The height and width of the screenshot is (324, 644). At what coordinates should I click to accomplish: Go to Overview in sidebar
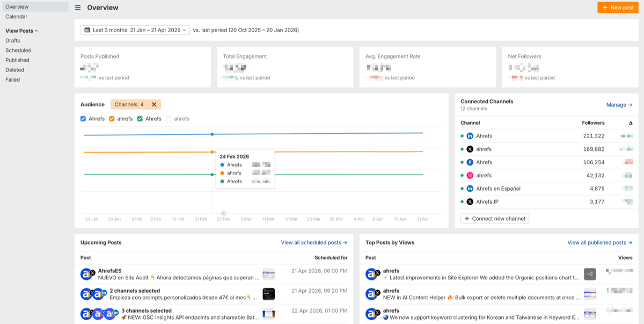click(x=34, y=7)
